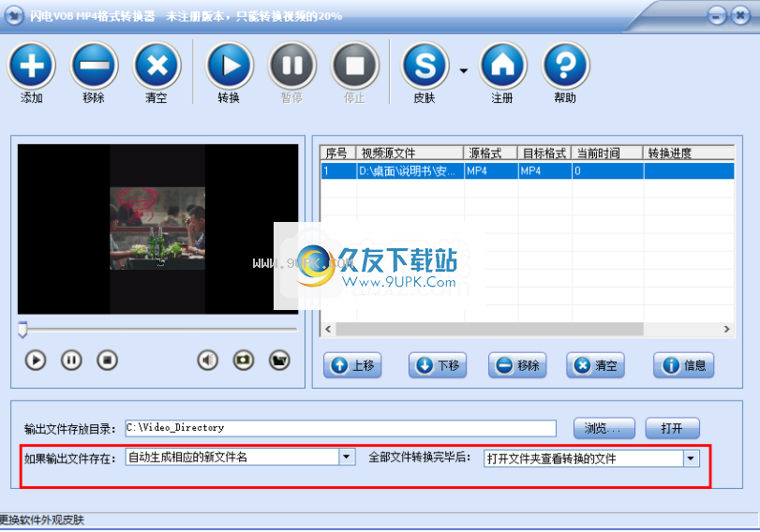Take a snapshot with the camera icon
The image size is (760, 532).
click(x=244, y=361)
